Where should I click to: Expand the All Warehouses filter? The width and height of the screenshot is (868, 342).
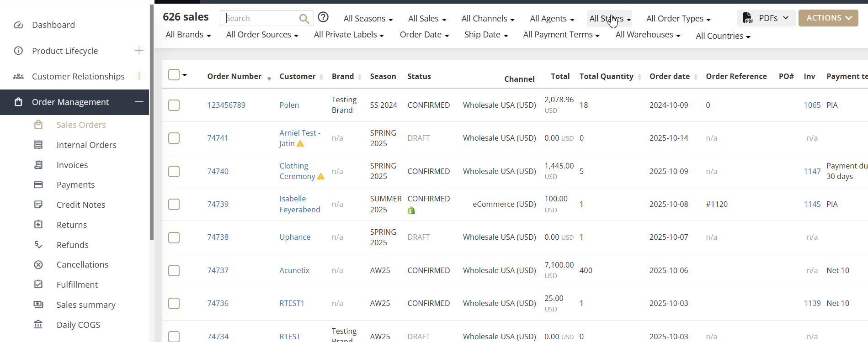(648, 35)
